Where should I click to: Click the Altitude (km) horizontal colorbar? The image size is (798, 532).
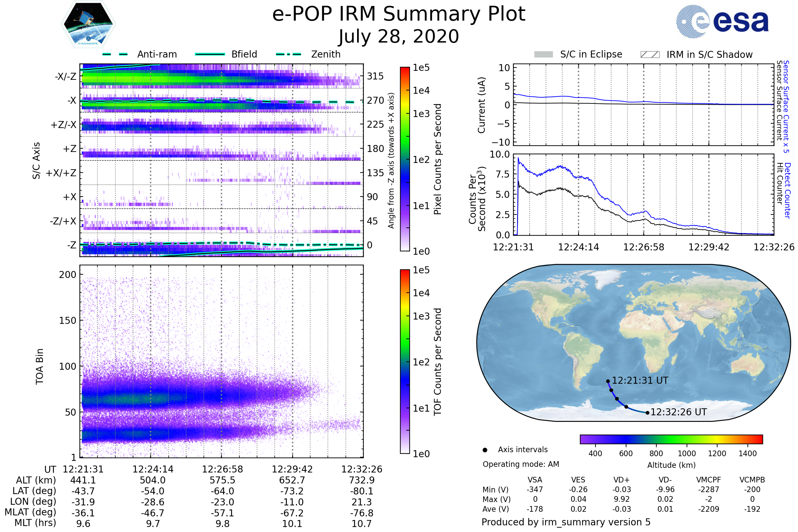pos(671,439)
